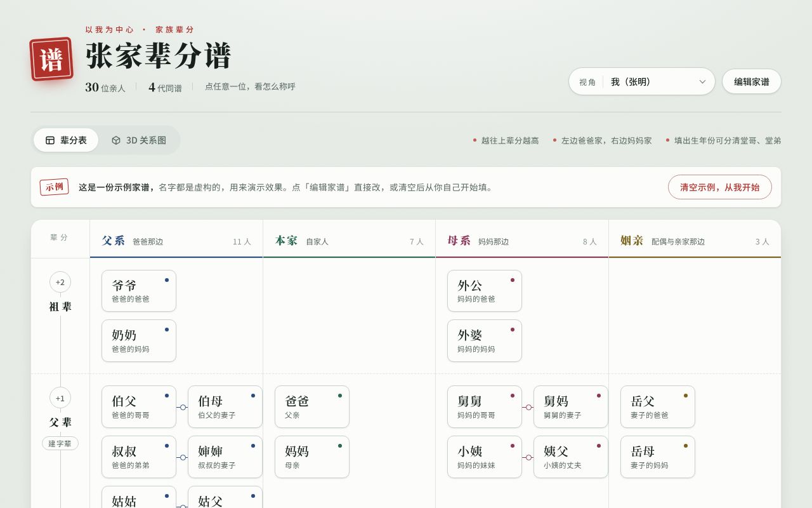Select the 婶婶 card
Screen dimensions: 812x508
pos(225,457)
